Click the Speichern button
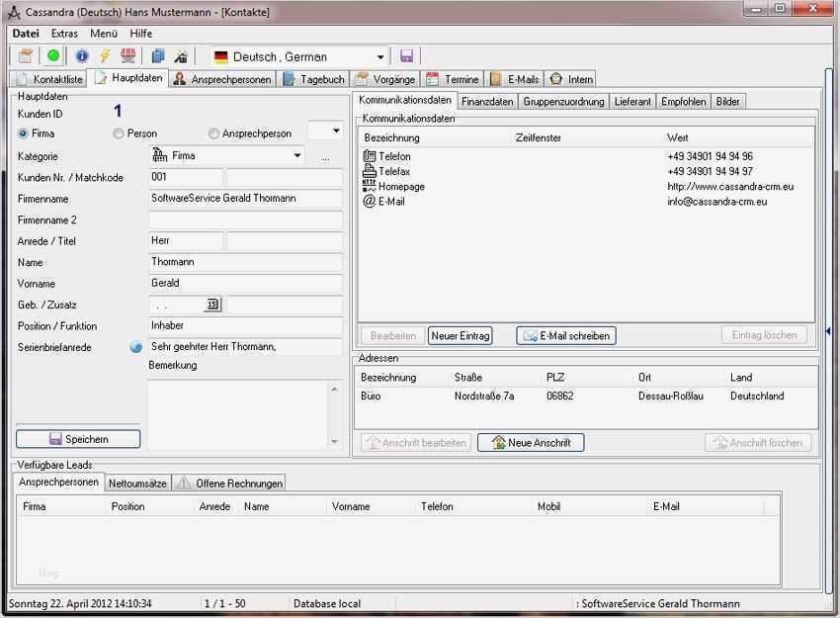The width and height of the screenshot is (840, 618). [x=78, y=439]
